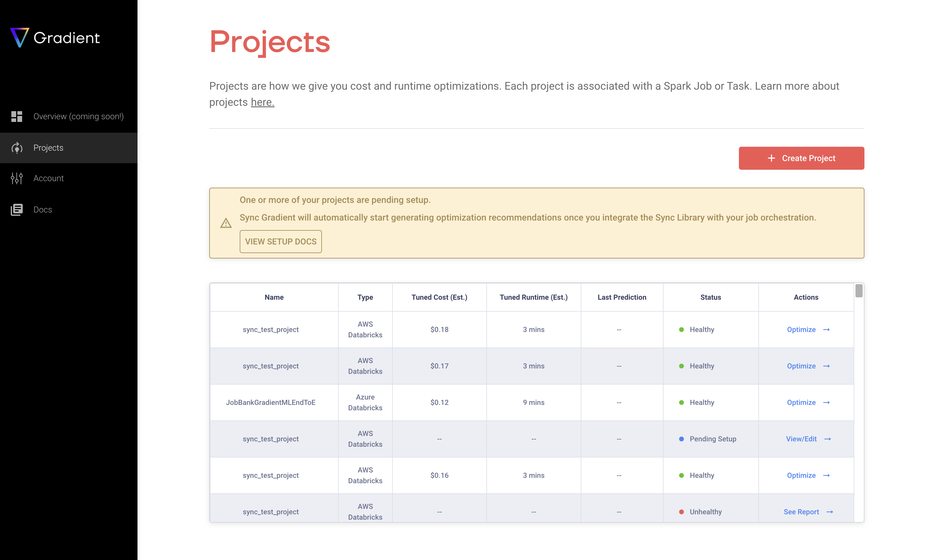Click the warning triangle icon in banner
929x560 pixels.
click(226, 223)
